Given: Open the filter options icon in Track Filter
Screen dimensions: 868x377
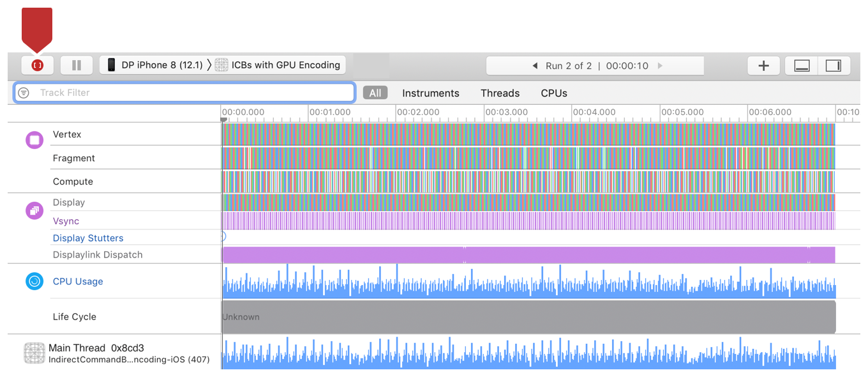Looking at the screenshot, I should (24, 93).
